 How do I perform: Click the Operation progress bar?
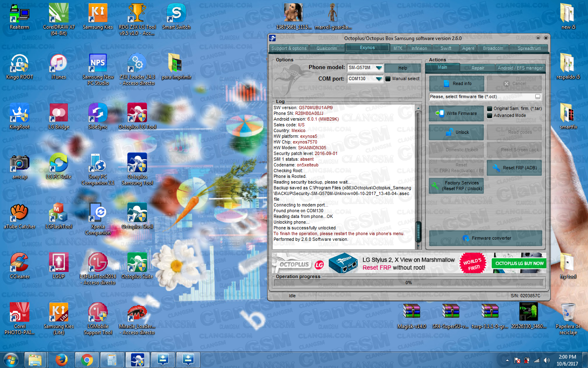click(408, 283)
